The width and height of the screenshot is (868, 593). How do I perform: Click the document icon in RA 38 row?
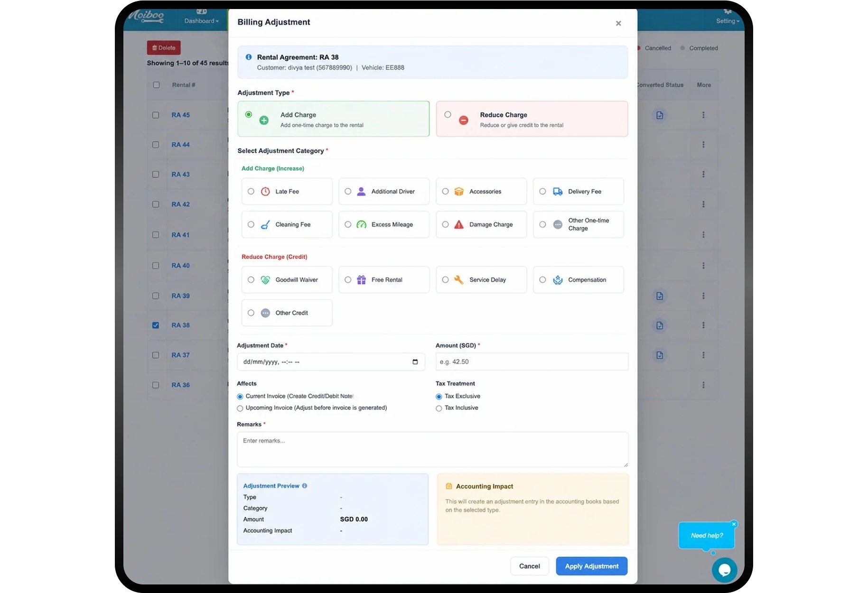[660, 325]
